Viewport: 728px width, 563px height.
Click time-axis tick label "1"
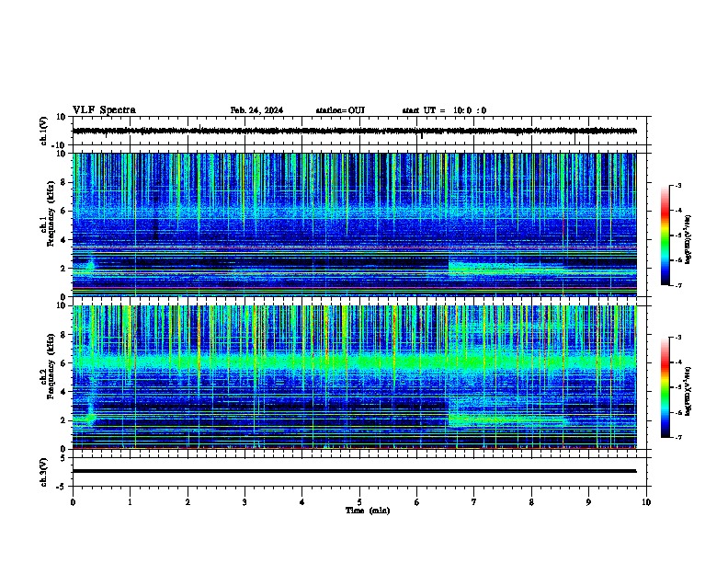click(130, 502)
